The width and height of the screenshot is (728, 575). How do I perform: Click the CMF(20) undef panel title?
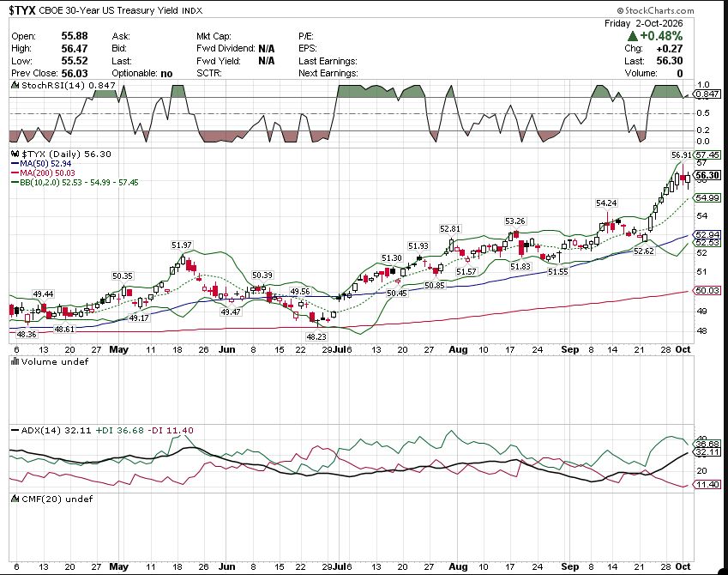point(57,499)
